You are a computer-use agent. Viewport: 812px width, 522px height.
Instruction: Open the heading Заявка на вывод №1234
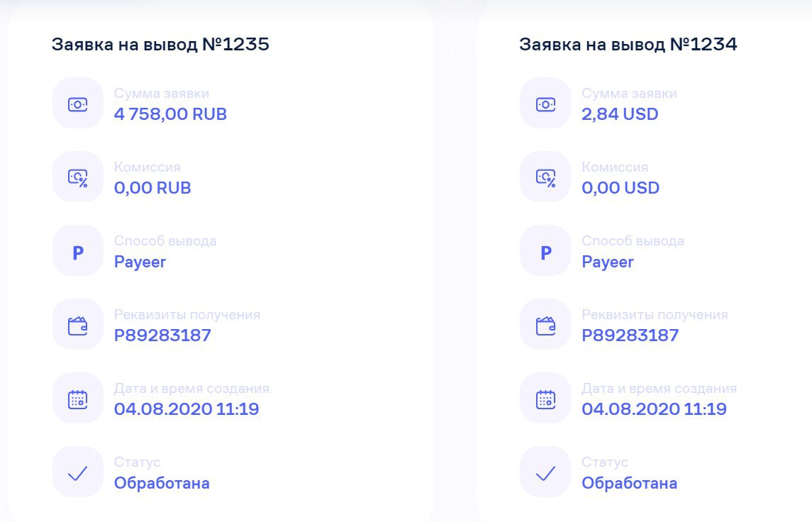(x=628, y=45)
